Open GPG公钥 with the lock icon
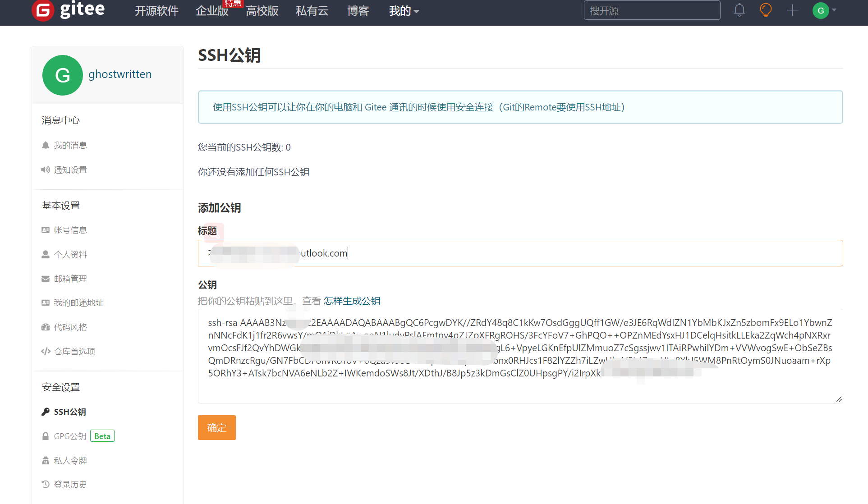This screenshot has width=868, height=504. click(x=70, y=436)
